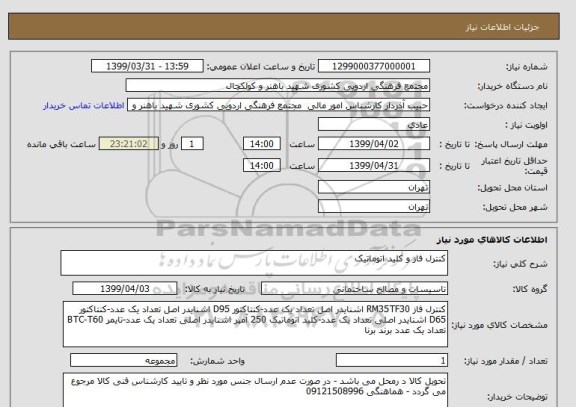This screenshot has height=407, width=576.
Task: Click the label مشخصات کالای مورد نیاز
Action: (x=499, y=325)
